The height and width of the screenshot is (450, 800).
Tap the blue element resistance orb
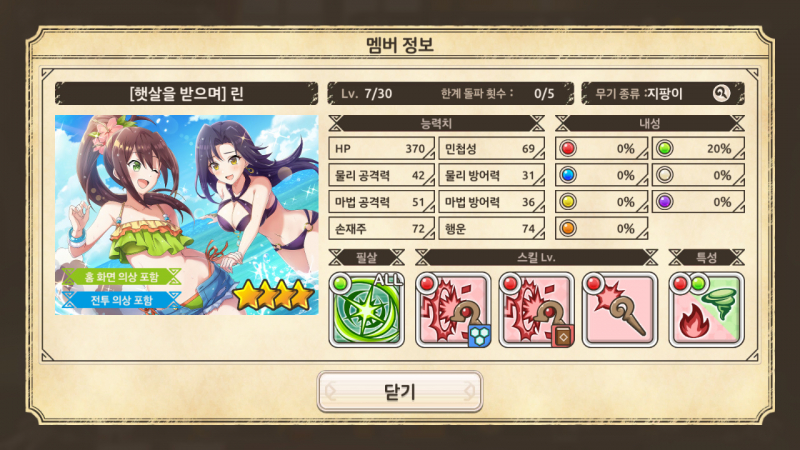[x=568, y=175]
